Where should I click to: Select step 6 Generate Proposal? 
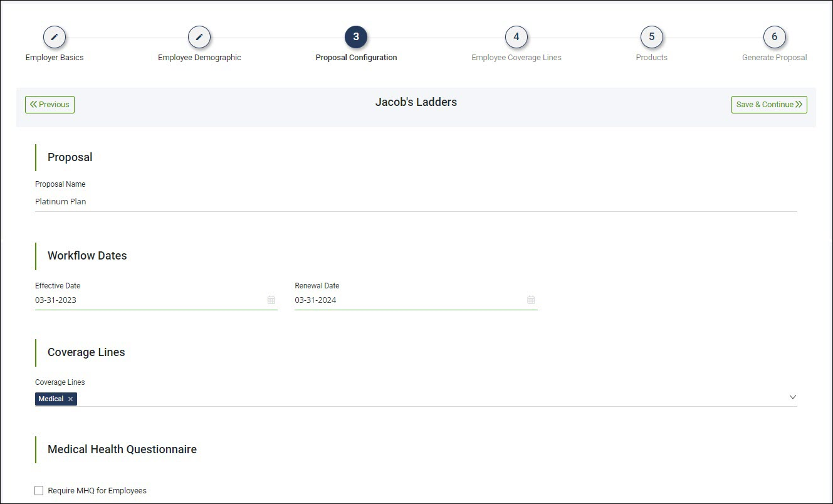pos(774,36)
